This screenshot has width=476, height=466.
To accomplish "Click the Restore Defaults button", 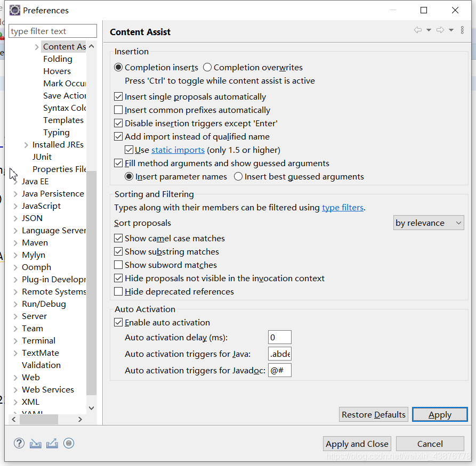I will pyautogui.click(x=374, y=414).
